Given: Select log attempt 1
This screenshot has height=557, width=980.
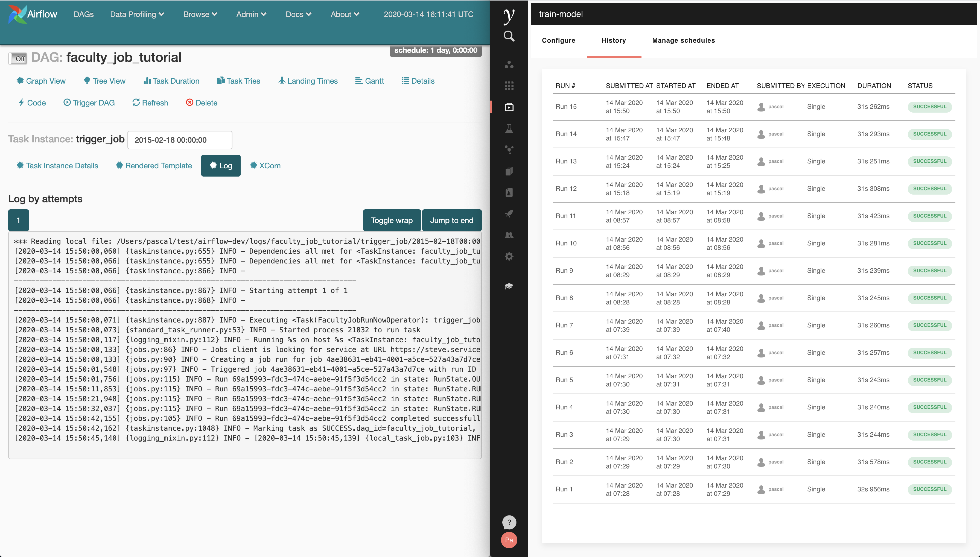Looking at the screenshot, I should 18,220.
